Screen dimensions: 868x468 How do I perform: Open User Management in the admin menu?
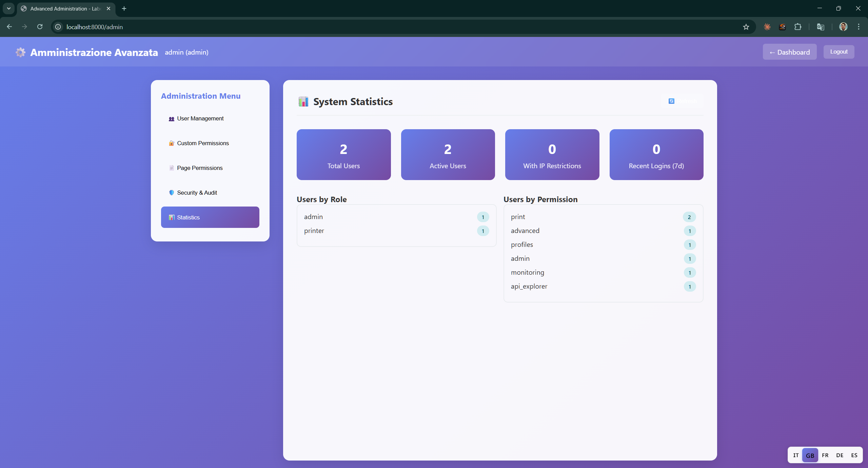210,118
